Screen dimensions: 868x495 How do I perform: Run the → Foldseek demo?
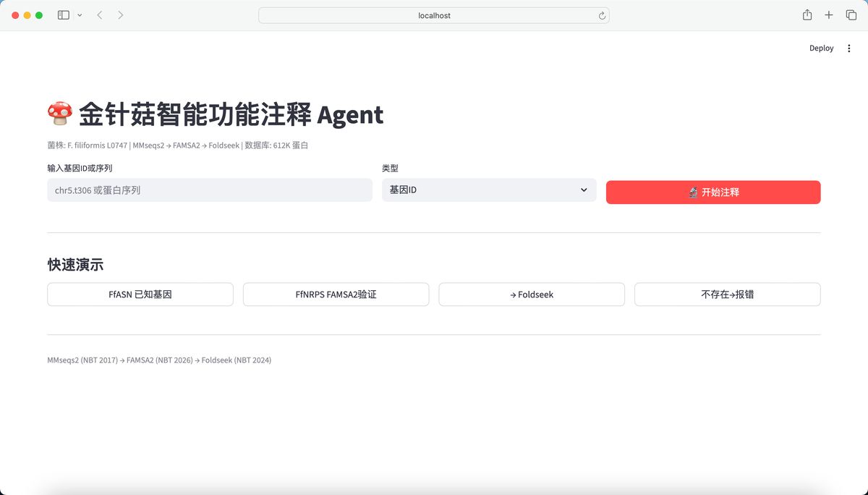pos(532,295)
